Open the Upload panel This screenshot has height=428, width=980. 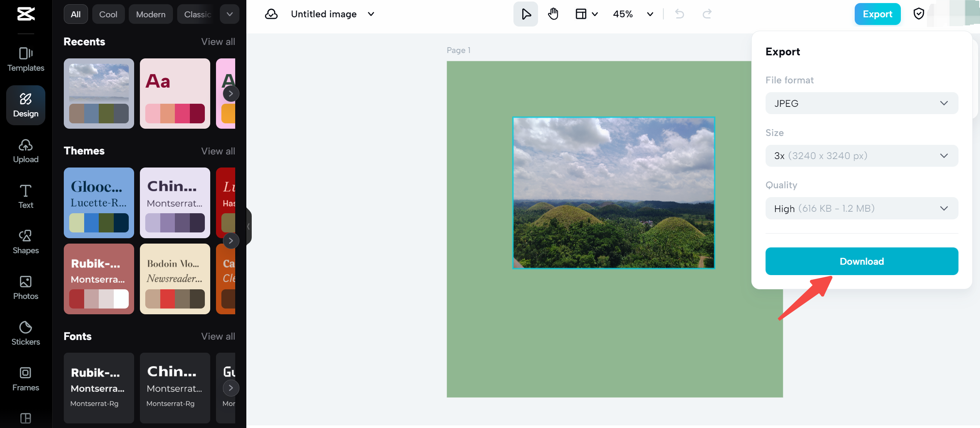[x=25, y=151]
